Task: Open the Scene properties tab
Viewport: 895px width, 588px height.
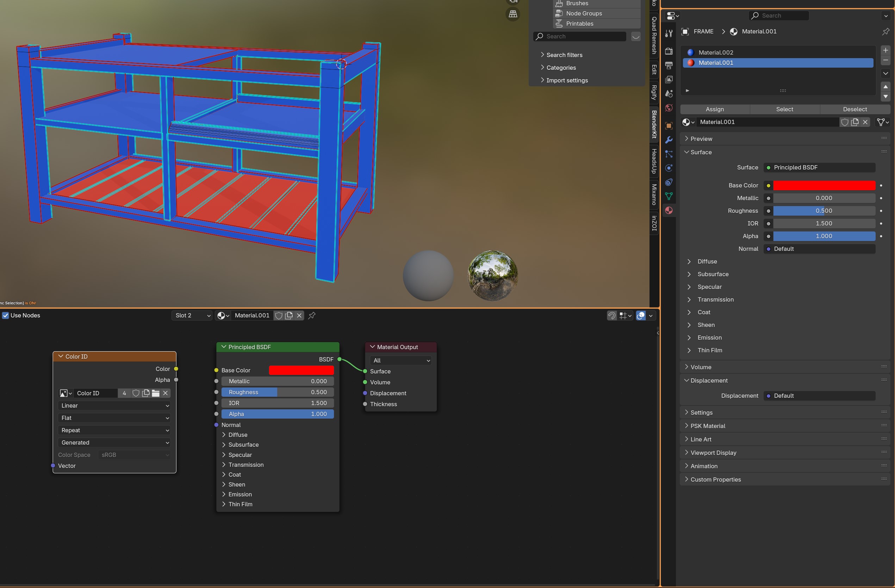Action: (669, 94)
